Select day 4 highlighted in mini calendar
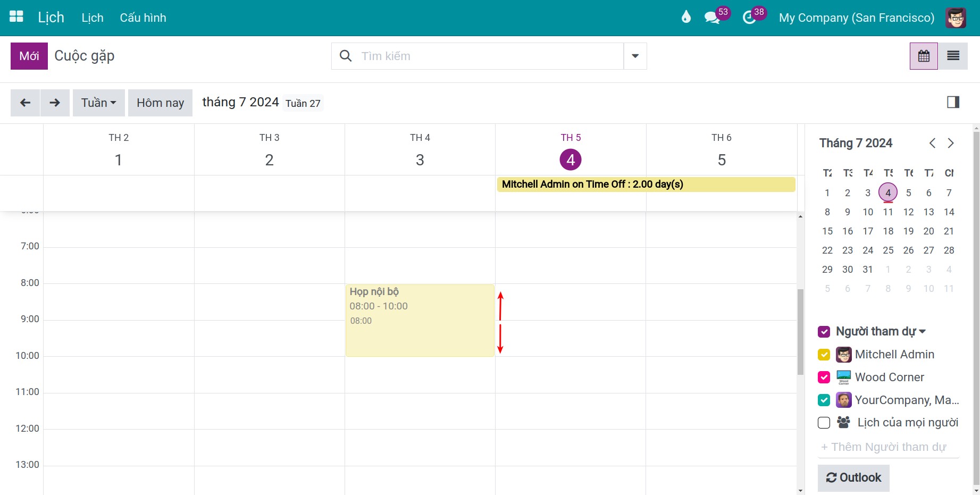The height and width of the screenshot is (495, 980). coord(888,192)
